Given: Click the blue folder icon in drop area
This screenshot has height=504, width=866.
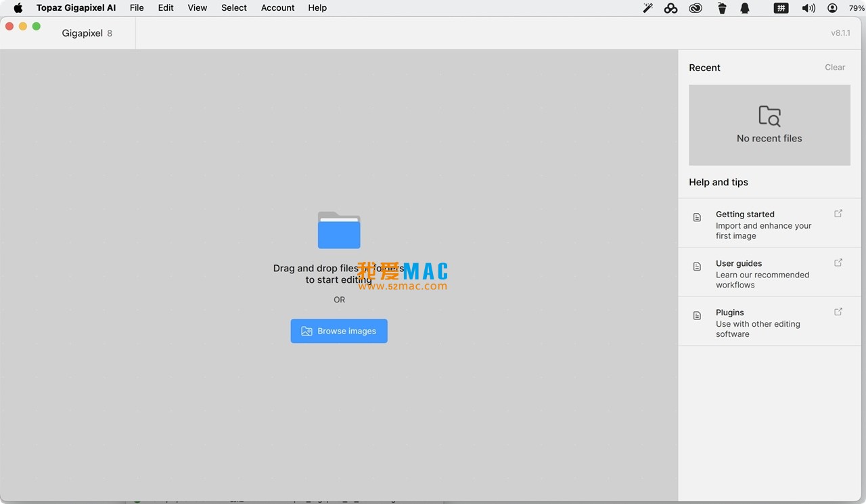Looking at the screenshot, I should [x=339, y=230].
